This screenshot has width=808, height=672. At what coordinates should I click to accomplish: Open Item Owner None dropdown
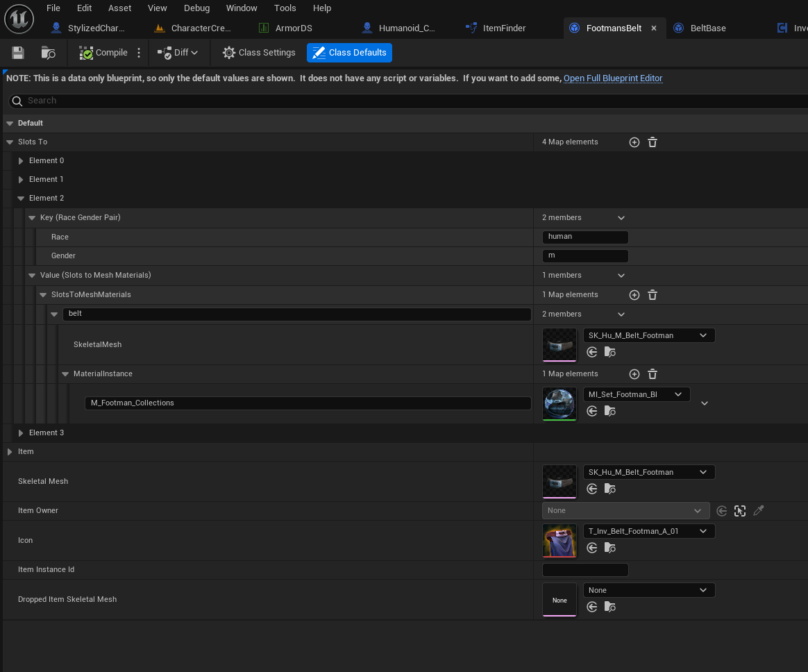[625, 511]
